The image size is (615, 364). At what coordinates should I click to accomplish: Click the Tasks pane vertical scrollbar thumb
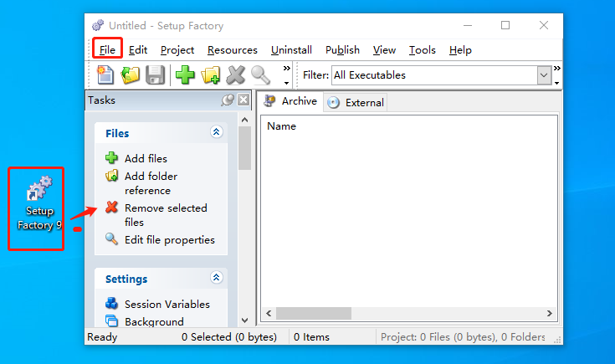click(244, 148)
